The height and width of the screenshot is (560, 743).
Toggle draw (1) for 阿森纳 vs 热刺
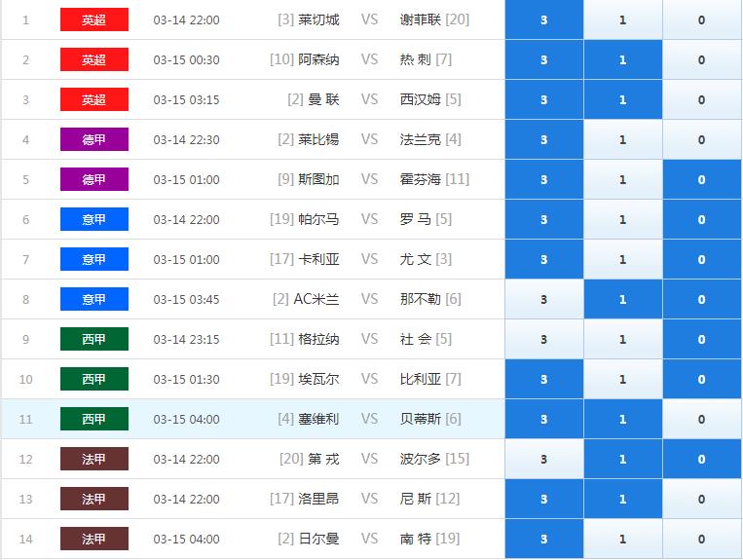tap(622, 59)
